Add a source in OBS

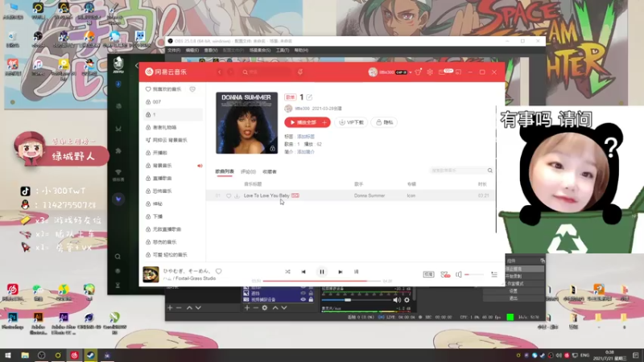[x=247, y=307]
